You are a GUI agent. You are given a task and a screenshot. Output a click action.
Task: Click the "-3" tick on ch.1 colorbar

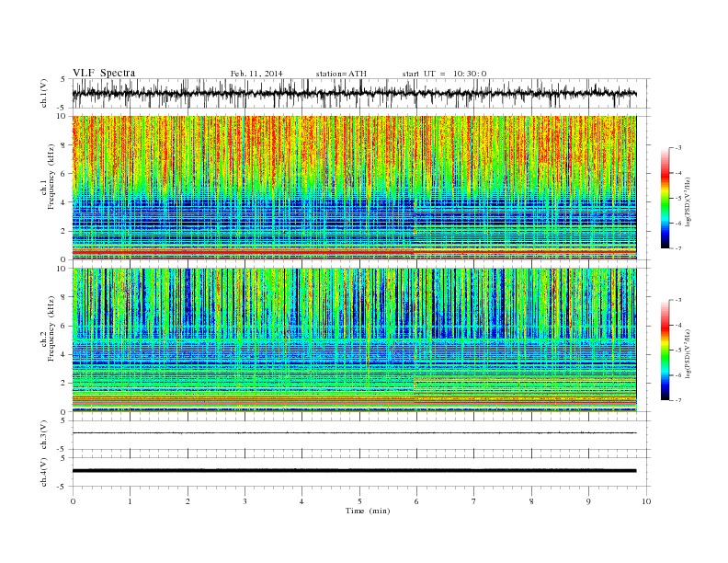tap(678, 148)
